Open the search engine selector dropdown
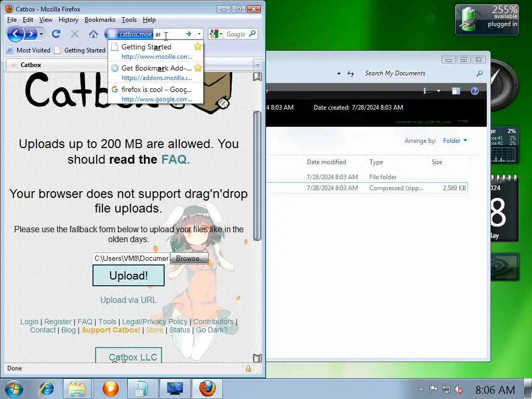532x399 pixels. point(216,34)
